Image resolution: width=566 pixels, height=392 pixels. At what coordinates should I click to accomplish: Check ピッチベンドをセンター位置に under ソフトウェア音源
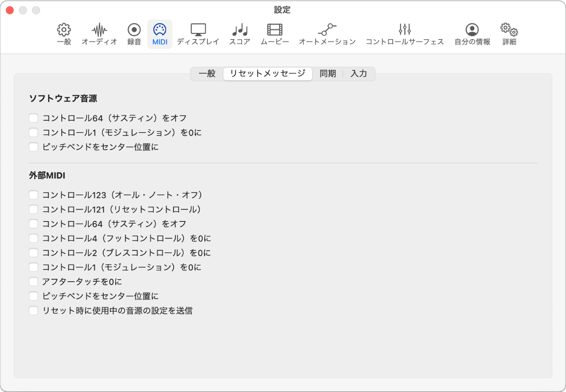coord(33,147)
